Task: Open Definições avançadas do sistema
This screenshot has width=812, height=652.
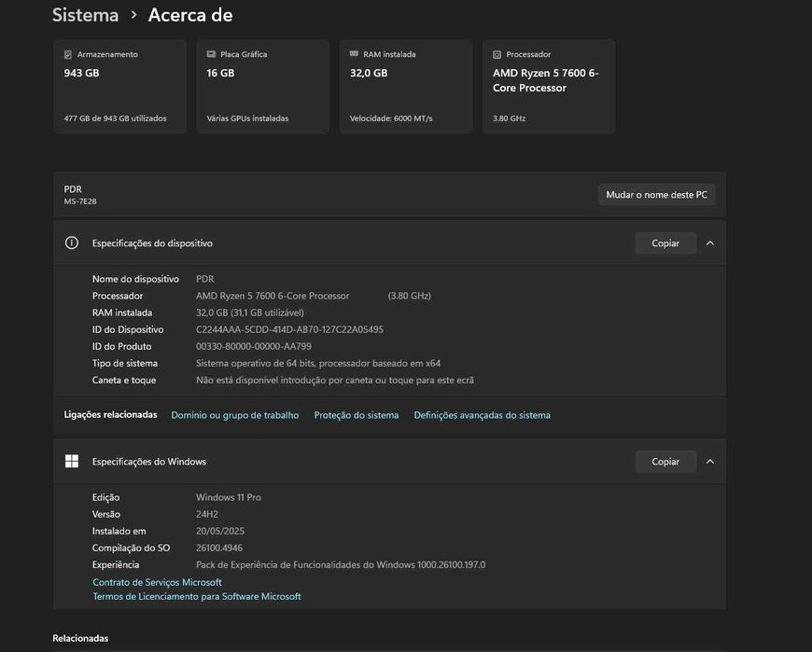Action: [483, 415]
